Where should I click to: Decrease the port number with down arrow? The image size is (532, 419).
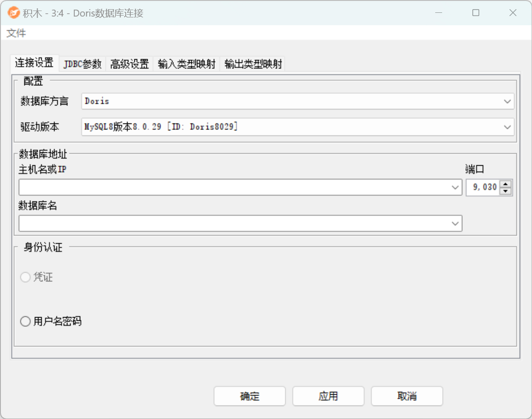[505, 191]
